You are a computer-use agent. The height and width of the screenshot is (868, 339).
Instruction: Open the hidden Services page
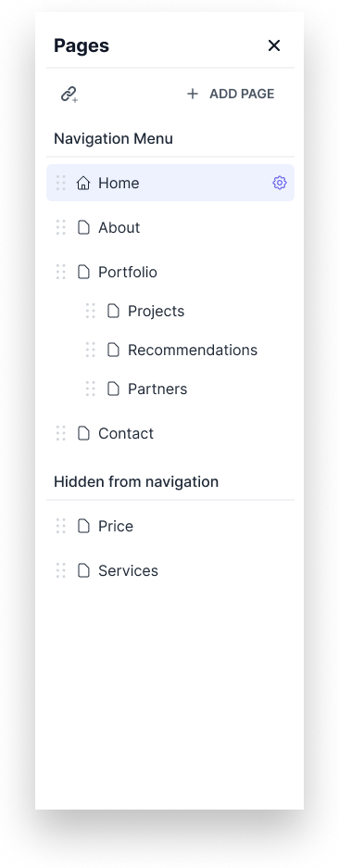tap(170, 570)
